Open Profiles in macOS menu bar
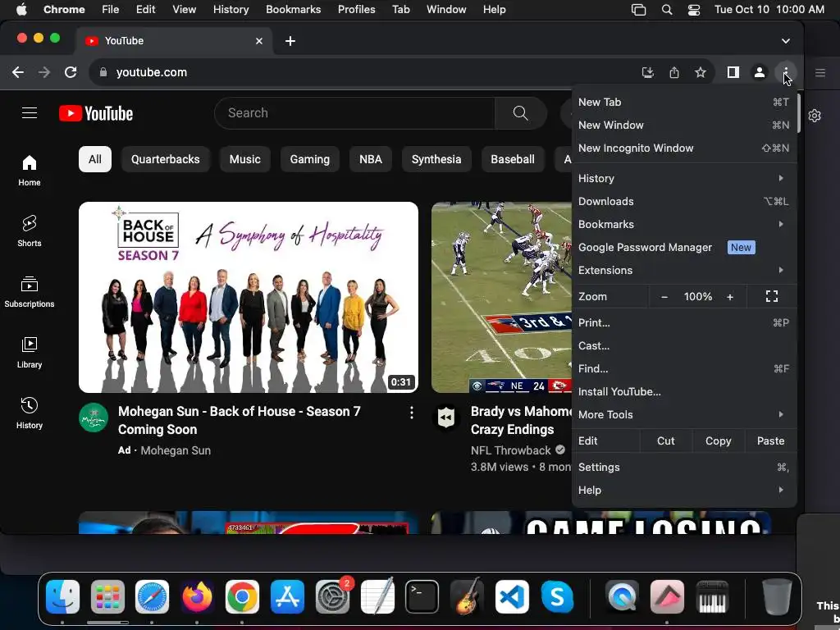Viewport: 840px width, 630px height. 356,10
